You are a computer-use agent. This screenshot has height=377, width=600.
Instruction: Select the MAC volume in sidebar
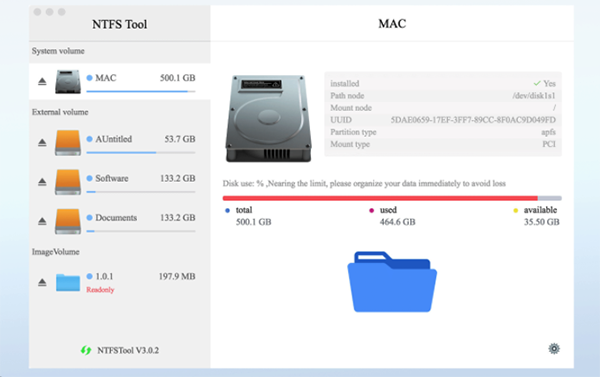click(119, 82)
